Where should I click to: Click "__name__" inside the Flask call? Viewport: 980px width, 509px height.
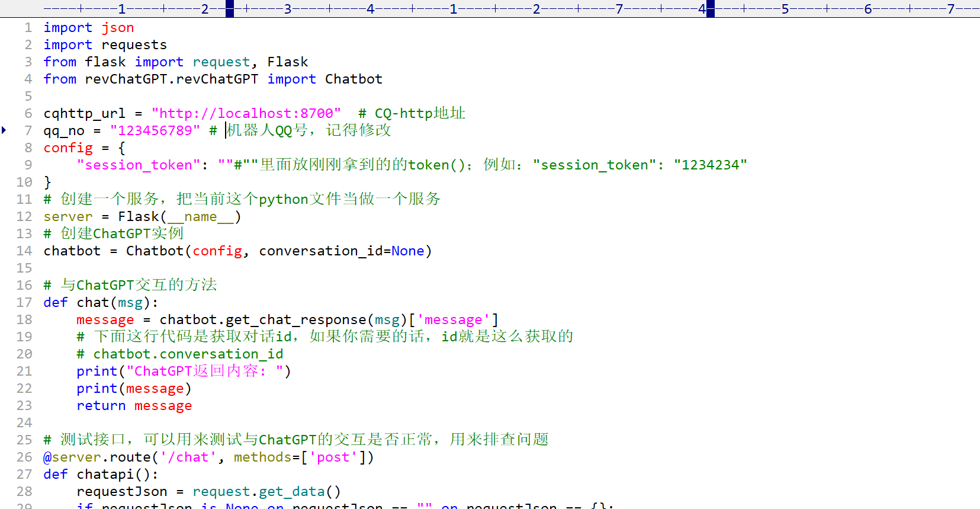point(201,216)
